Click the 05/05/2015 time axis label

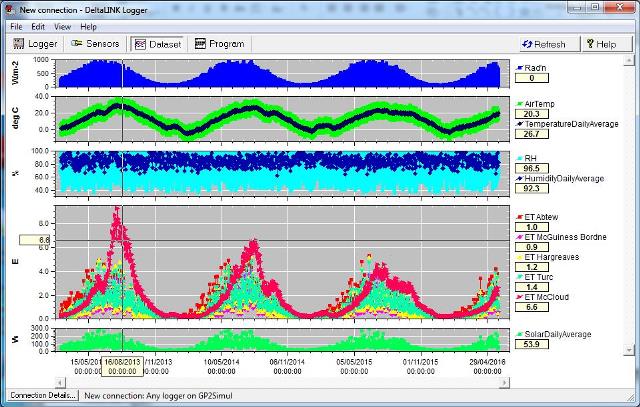[x=354, y=366]
